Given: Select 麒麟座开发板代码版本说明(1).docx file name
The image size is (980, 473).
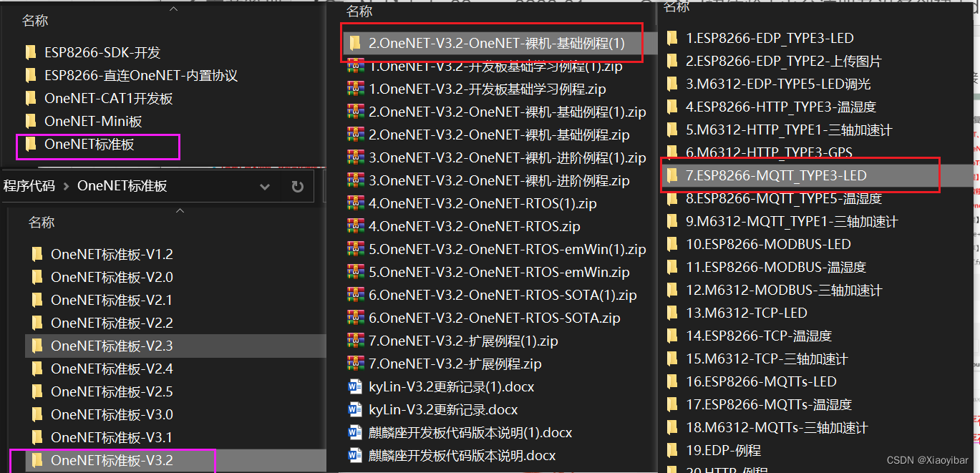Looking at the screenshot, I should tap(470, 432).
